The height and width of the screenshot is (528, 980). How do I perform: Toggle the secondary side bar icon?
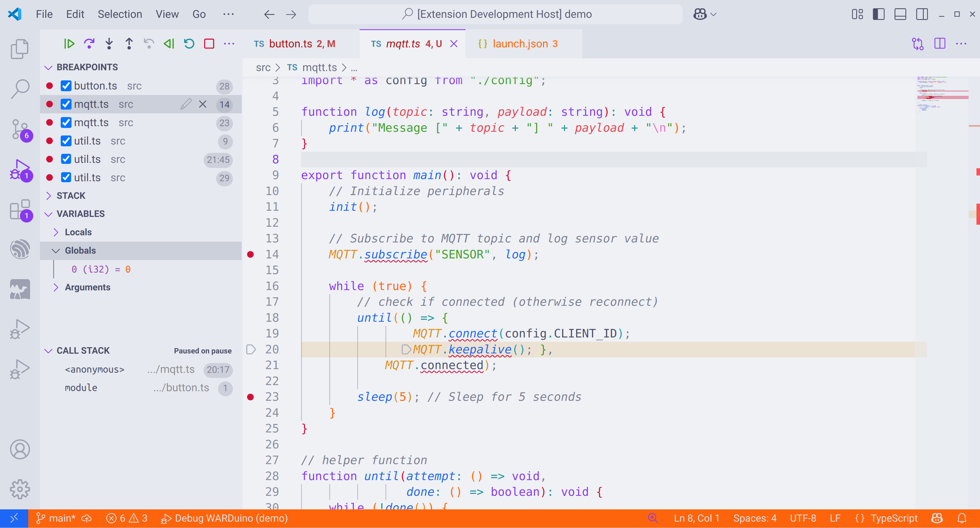point(922,14)
